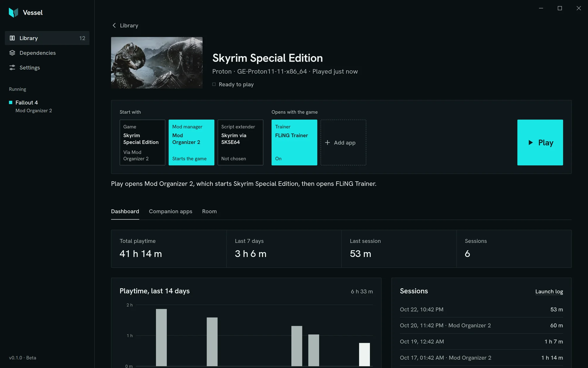Open the Dependencies layers icon
The width and height of the screenshot is (588, 368).
pos(12,53)
